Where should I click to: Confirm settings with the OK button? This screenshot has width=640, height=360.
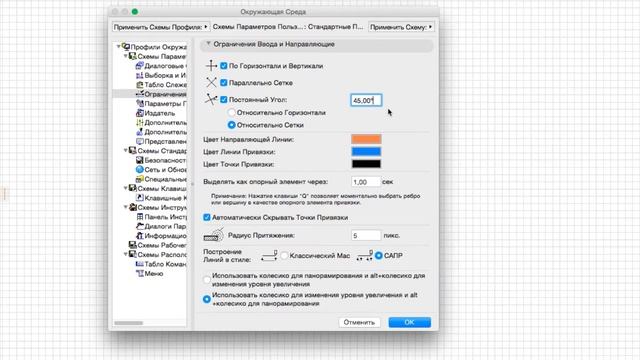pyautogui.click(x=409, y=322)
